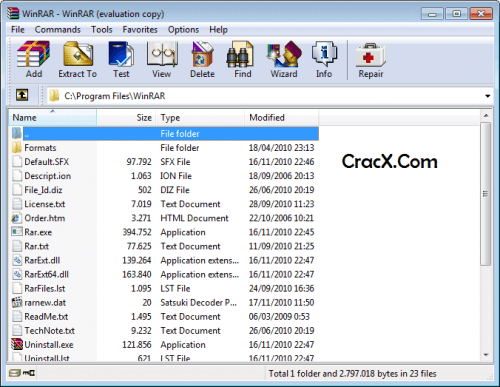Select the Descript.ion file name
This screenshot has height=387, width=500.
48,176
